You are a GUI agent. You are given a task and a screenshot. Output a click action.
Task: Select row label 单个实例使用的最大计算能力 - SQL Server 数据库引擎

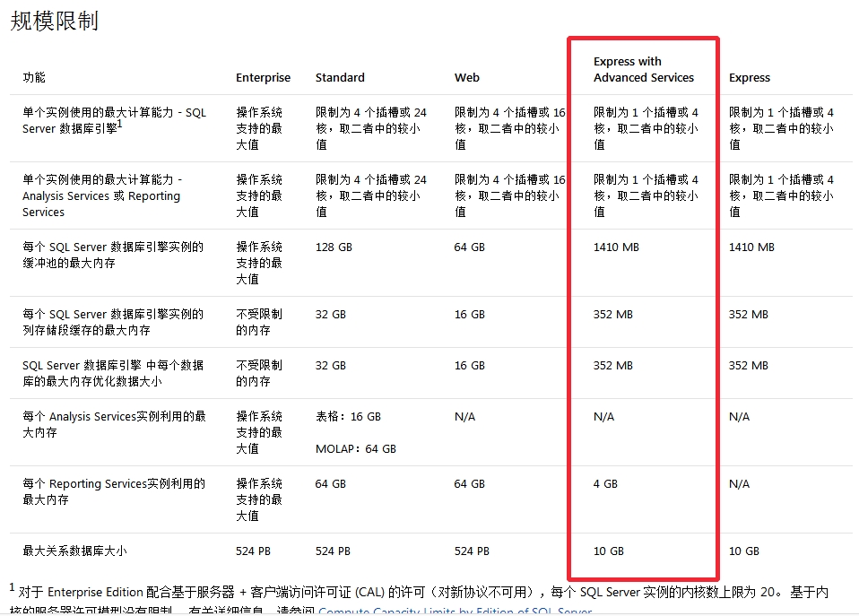[114, 120]
